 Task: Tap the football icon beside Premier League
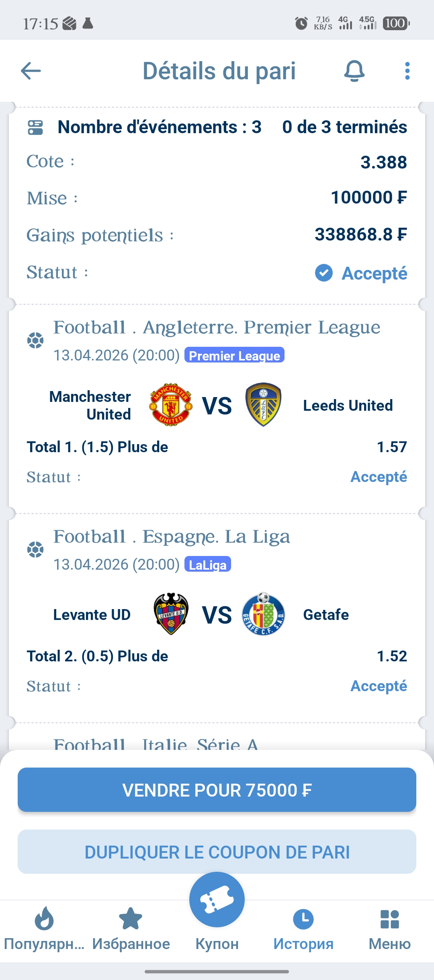coord(35,340)
